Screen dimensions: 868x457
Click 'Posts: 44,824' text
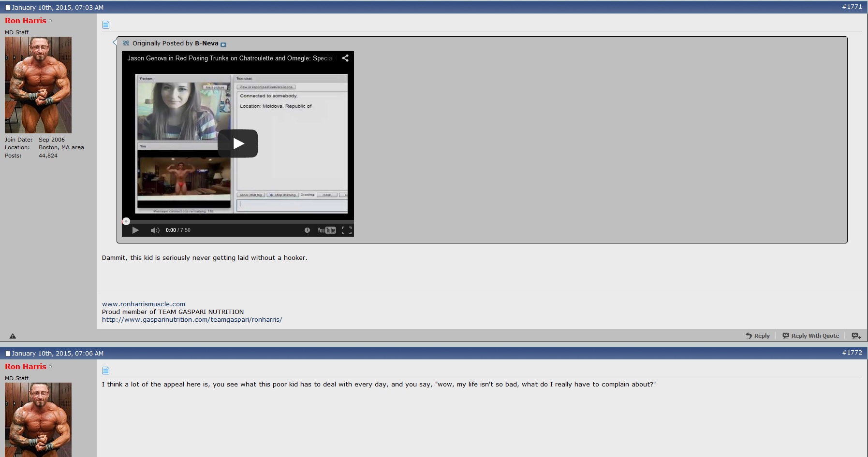click(x=31, y=156)
